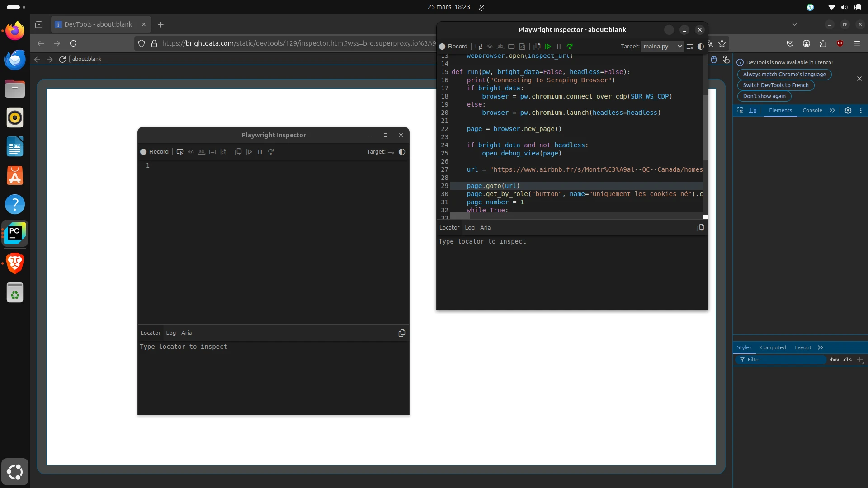The height and width of the screenshot is (488, 868).
Task: Expand more style panes after Layout
Action: tap(821, 347)
